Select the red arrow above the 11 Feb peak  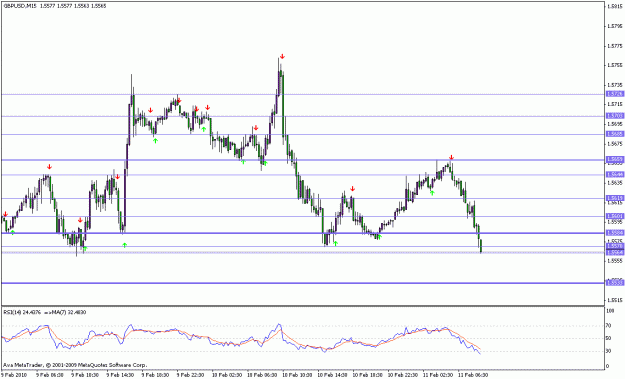point(451,157)
